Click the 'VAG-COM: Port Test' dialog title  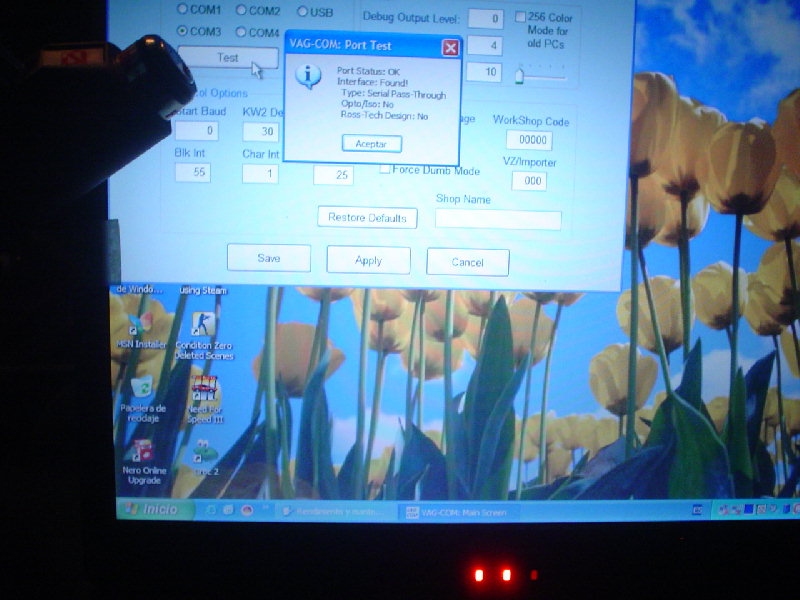pyautogui.click(x=340, y=45)
